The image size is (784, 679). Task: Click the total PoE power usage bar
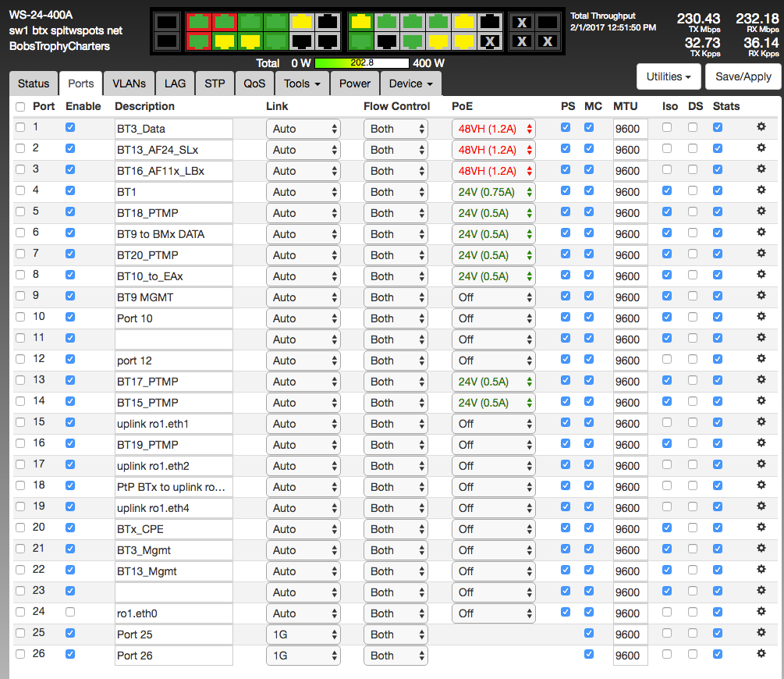362,63
